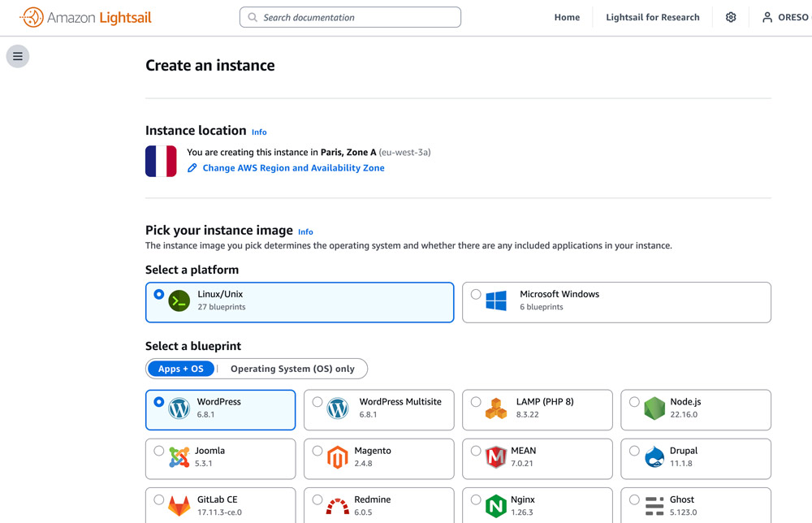The image size is (812, 523).
Task: Select the MEAN blueprint radio button
Action: [476, 451]
